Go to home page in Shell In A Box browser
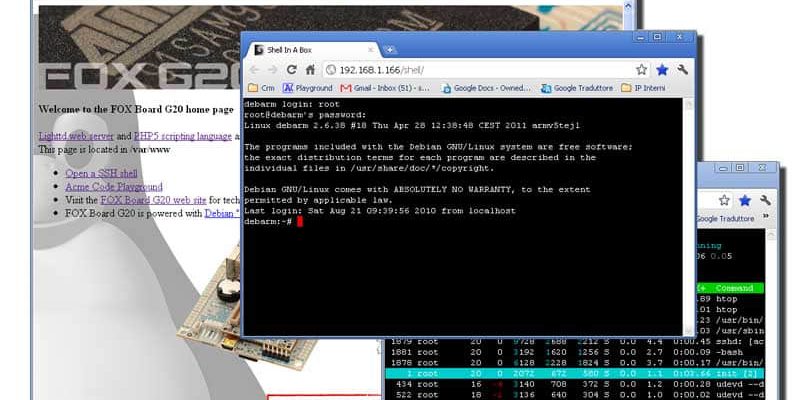 (310, 70)
